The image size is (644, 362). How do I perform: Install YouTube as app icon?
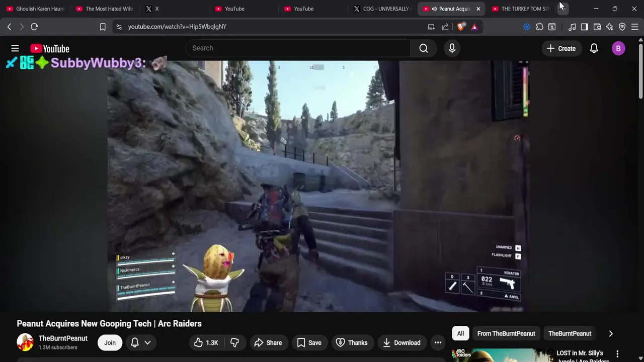[x=431, y=27]
